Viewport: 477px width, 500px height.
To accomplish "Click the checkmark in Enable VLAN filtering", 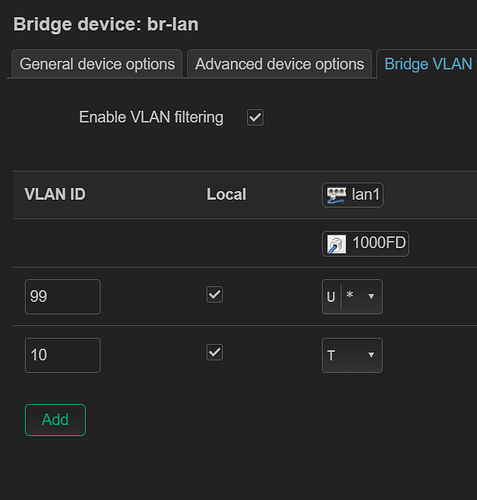I will point(255,117).
